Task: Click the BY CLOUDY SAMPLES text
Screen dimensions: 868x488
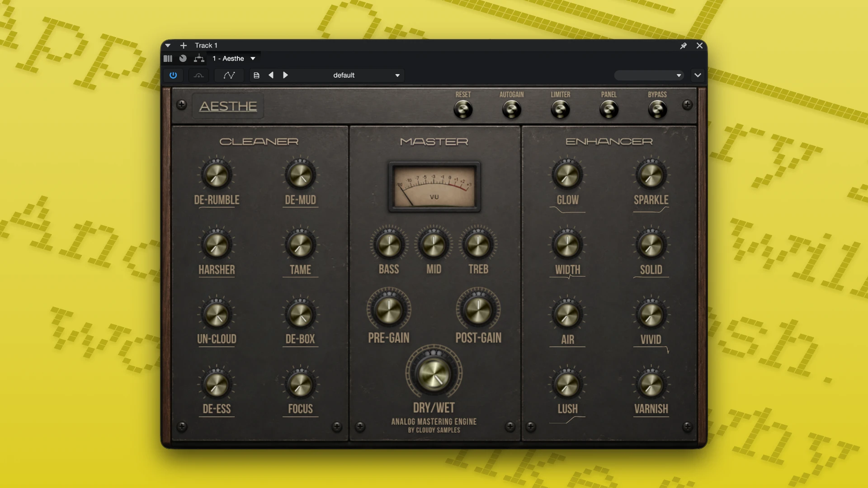Action: pyautogui.click(x=434, y=430)
